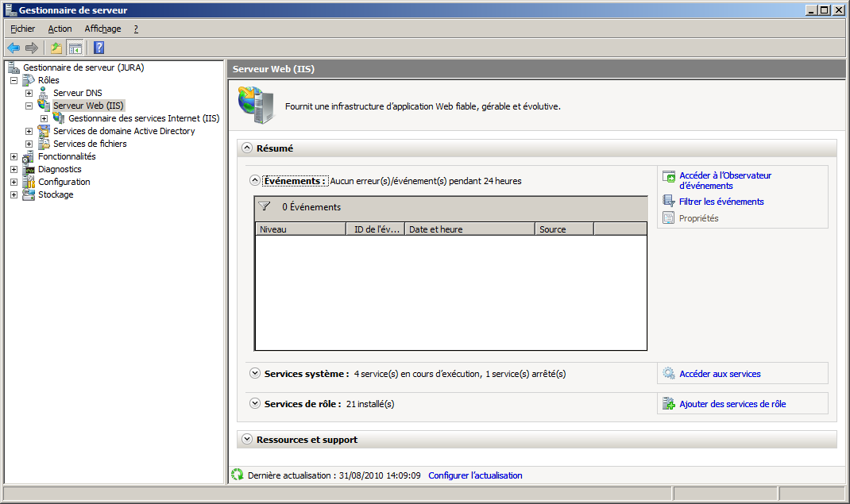Open Help via the toolbar question-mark icon
This screenshot has width=850, height=504.
99,48
